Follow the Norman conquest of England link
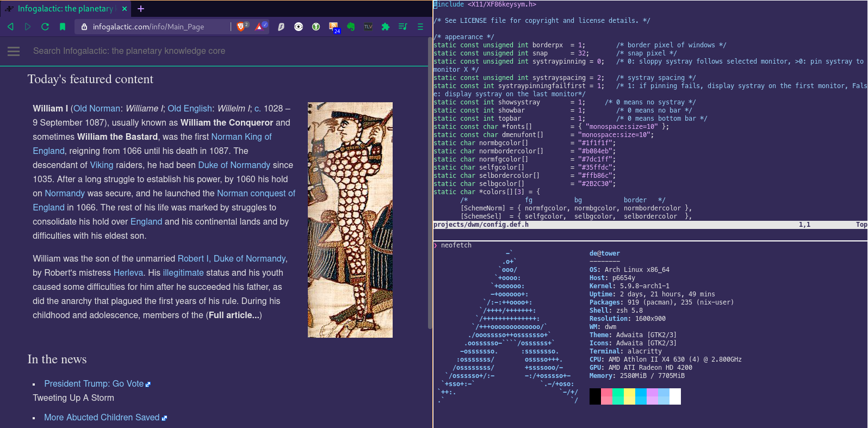This screenshot has width=868, height=428. click(256, 194)
